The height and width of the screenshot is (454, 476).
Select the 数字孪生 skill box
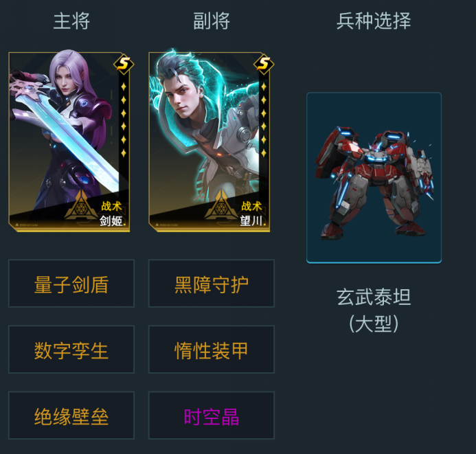pyautogui.click(x=71, y=350)
